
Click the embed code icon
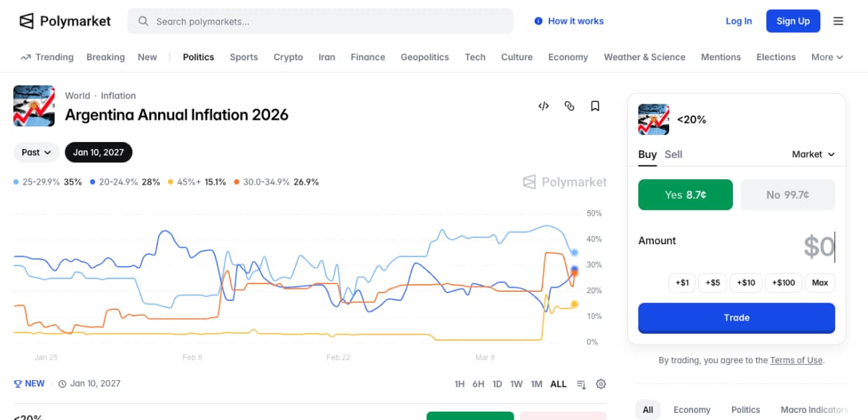(x=543, y=106)
